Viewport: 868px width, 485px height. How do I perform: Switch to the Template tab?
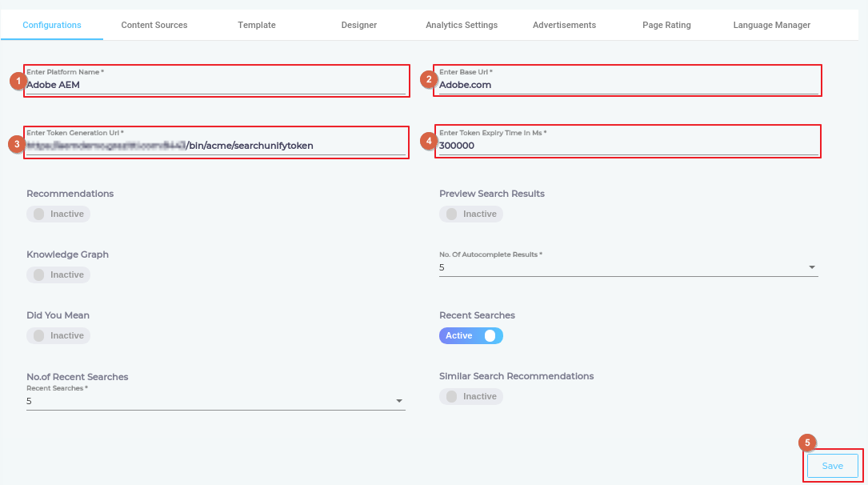(x=257, y=25)
